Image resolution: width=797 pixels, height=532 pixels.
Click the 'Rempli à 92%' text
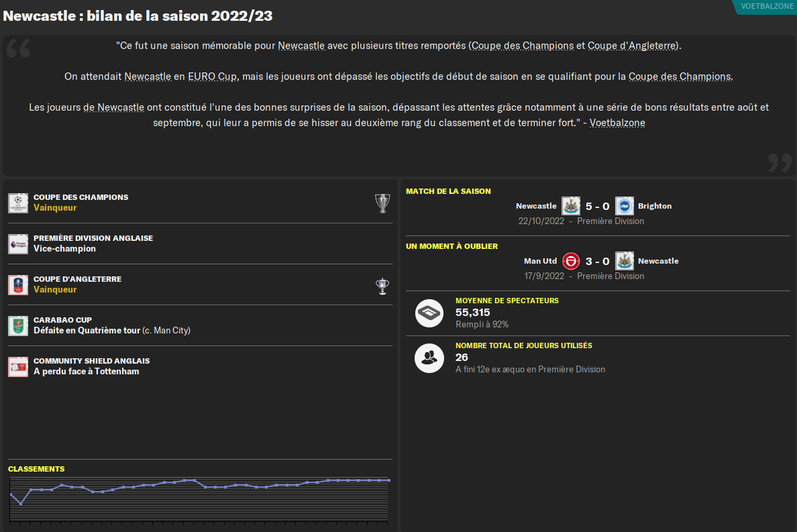click(482, 325)
